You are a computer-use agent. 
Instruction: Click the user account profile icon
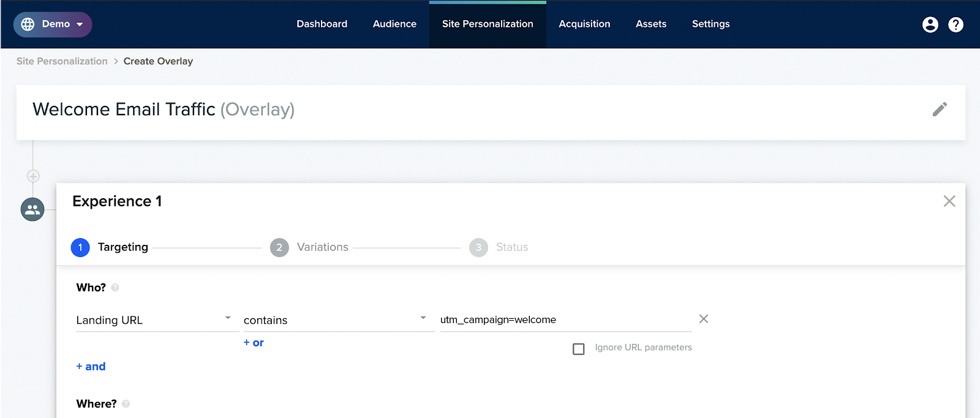click(930, 24)
